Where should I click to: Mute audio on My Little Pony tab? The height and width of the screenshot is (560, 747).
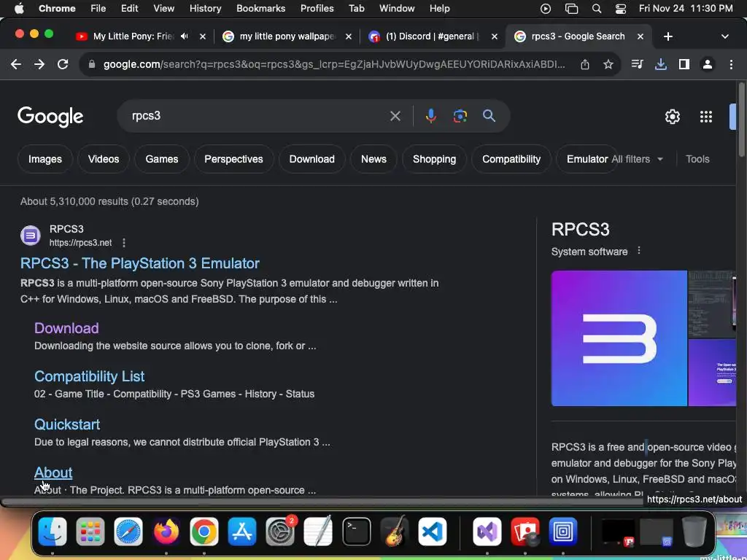(185, 36)
